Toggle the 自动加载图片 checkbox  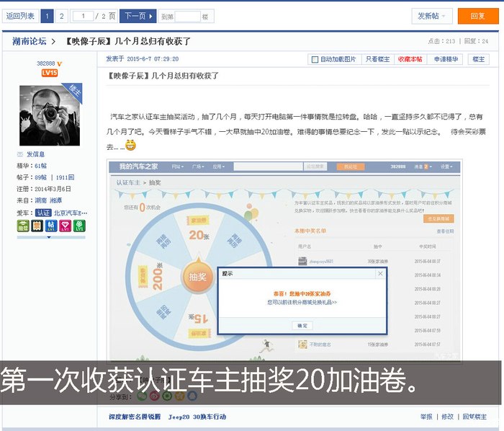pyautogui.click(x=314, y=59)
